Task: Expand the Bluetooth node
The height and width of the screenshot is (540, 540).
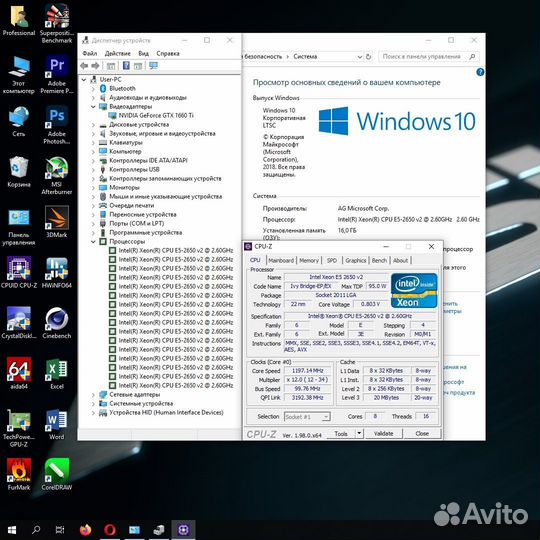Action: (x=93, y=89)
